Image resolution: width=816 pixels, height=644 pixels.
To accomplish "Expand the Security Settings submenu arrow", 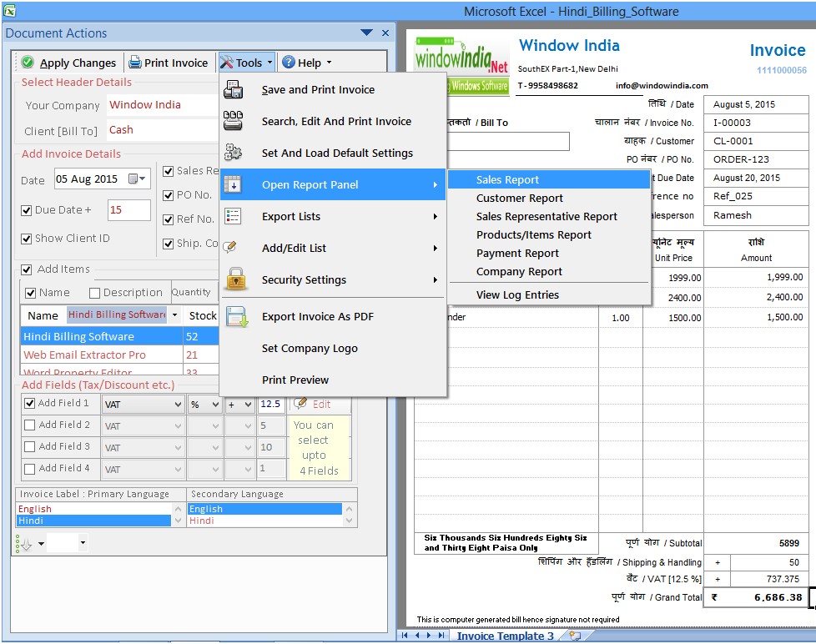I will click(435, 279).
